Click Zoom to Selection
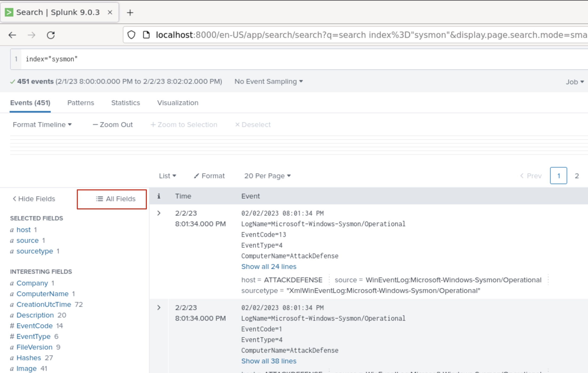 (x=184, y=125)
